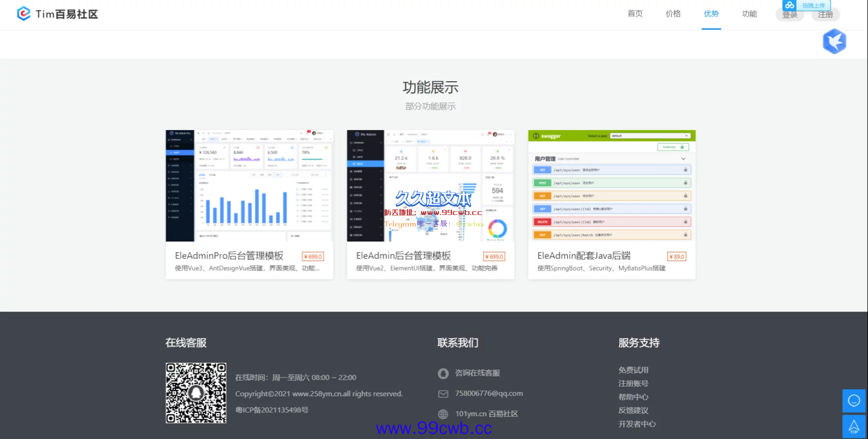
Task: Click the 使用Vue3、AntDesignVue description text
Action: click(247, 268)
